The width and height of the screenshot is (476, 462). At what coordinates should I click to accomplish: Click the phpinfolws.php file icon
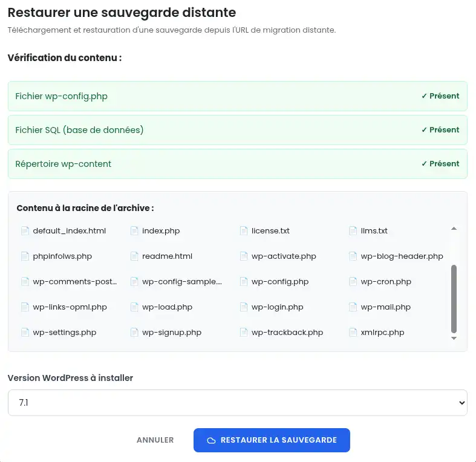click(25, 256)
